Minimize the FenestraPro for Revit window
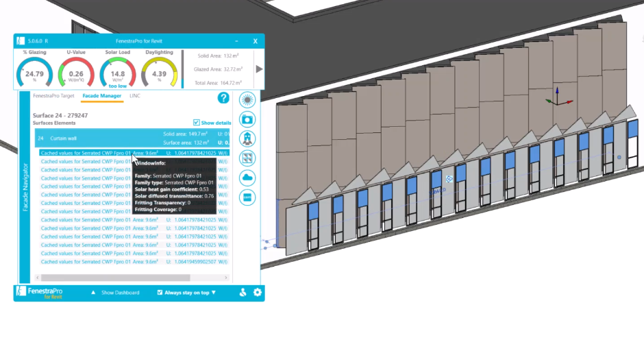The height and width of the screenshot is (364, 644). (x=236, y=41)
